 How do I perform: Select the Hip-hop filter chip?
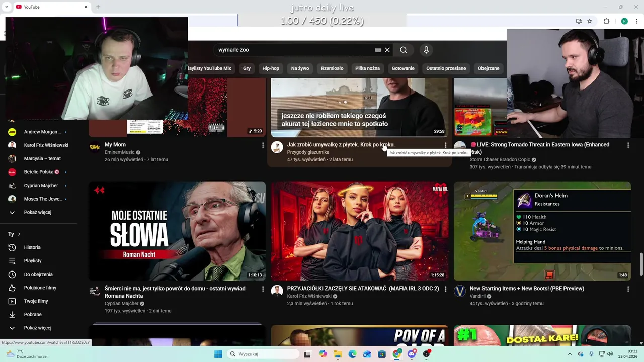(x=271, y=68)
